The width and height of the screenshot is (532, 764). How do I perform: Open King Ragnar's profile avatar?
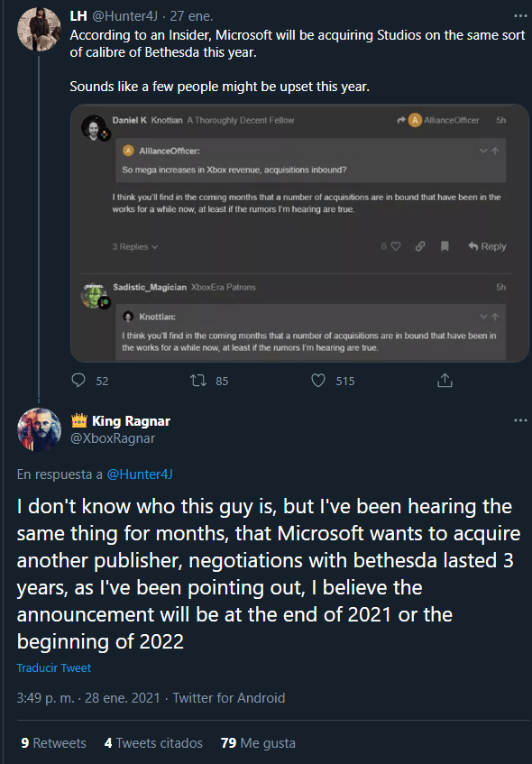tap(39, 429)
